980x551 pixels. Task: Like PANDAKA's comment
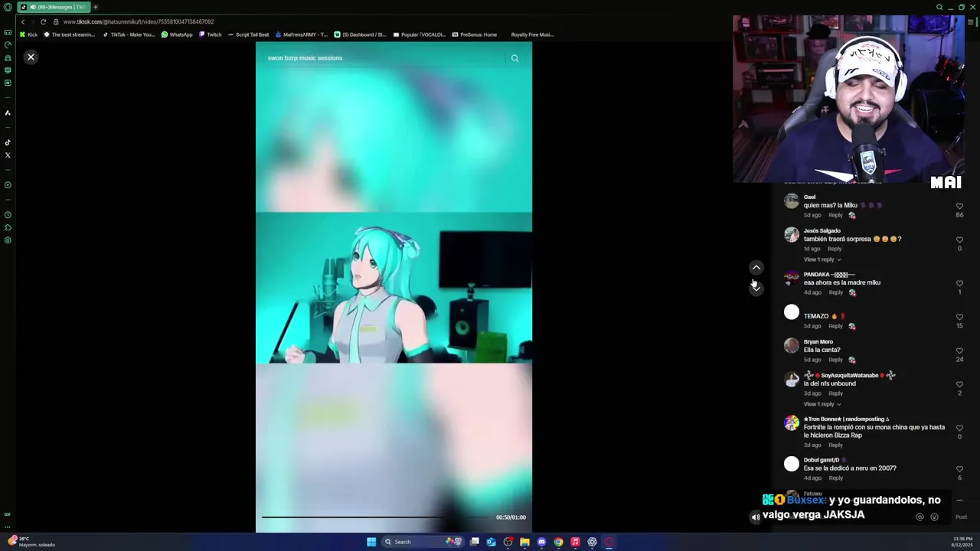[959, 284]
